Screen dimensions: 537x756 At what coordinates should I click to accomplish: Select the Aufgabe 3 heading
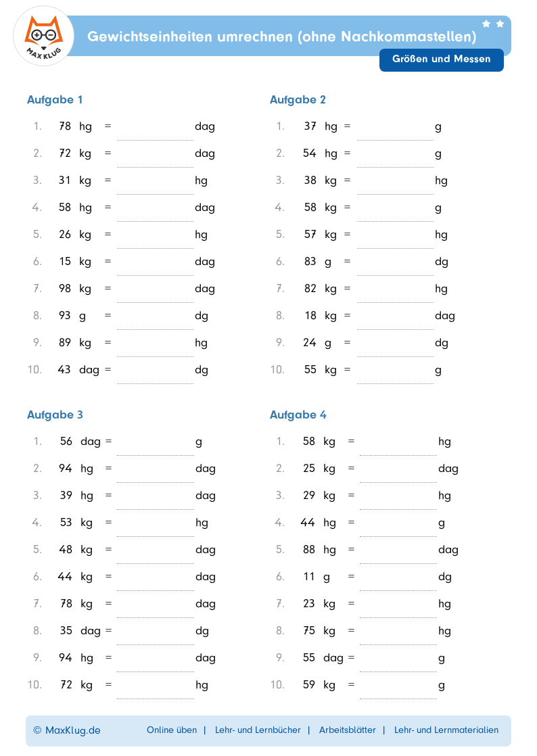55,415
